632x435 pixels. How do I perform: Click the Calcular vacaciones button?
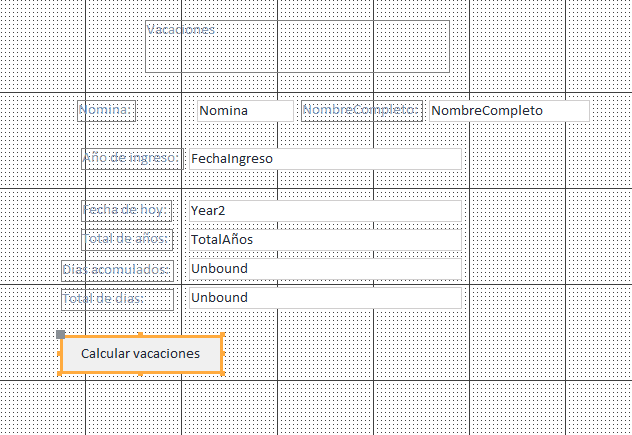(x=141, y=354)
